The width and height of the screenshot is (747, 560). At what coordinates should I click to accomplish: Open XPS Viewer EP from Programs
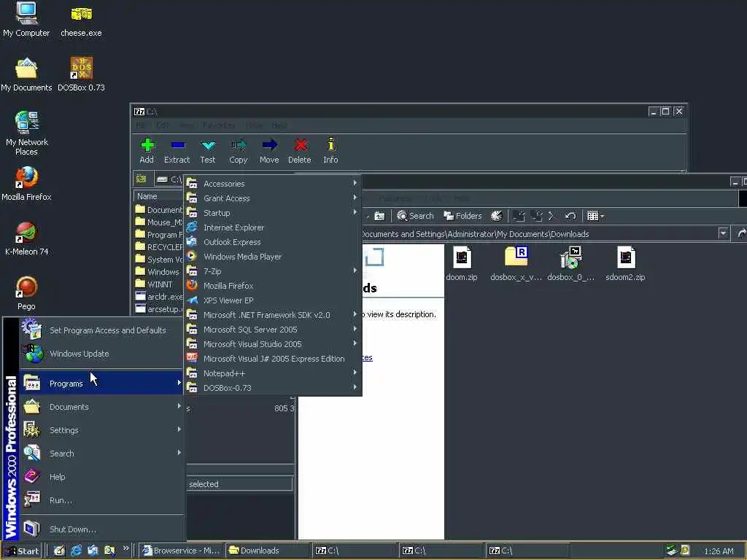273,300
